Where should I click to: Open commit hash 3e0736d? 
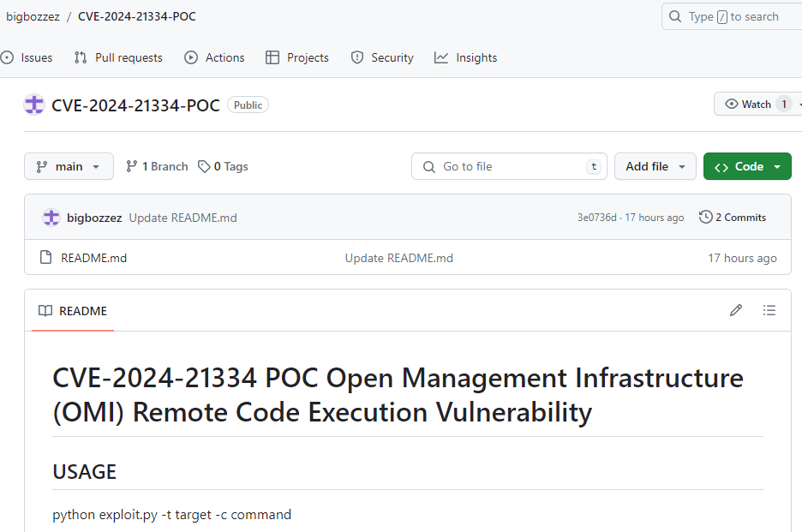(x=596, y=218)
